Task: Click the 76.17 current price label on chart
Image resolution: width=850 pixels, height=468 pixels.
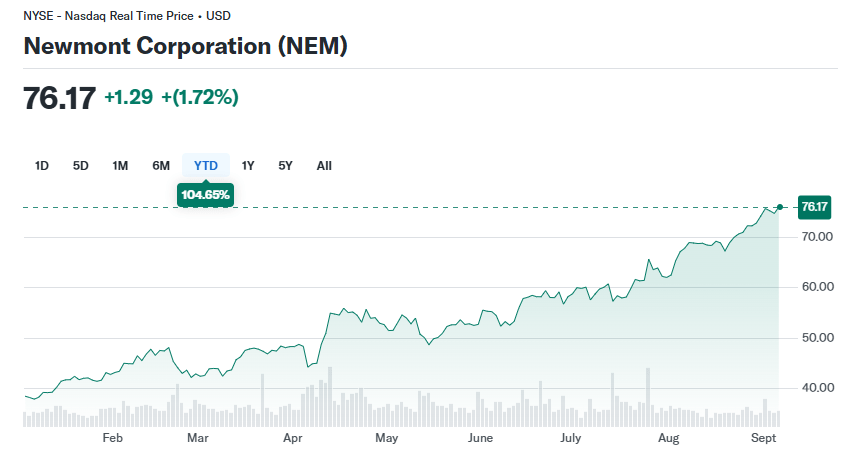Action: (x=815, y=207)
